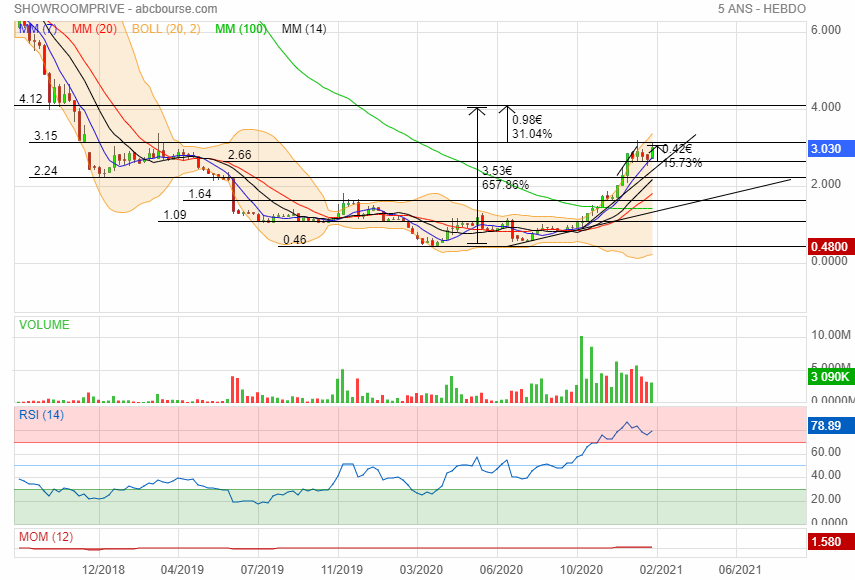Click the 31.04% annotation text
855x580 pixels.
[x=532, y=134]
